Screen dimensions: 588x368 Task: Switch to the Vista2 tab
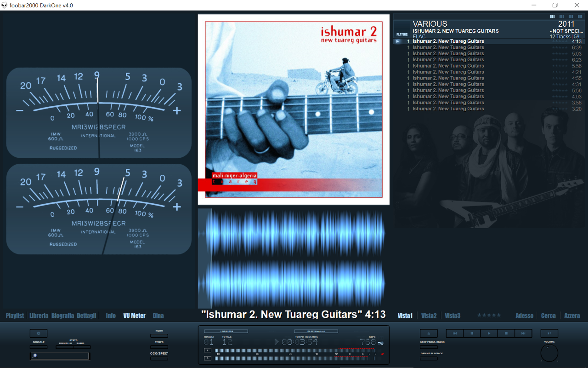pos(429,316)
